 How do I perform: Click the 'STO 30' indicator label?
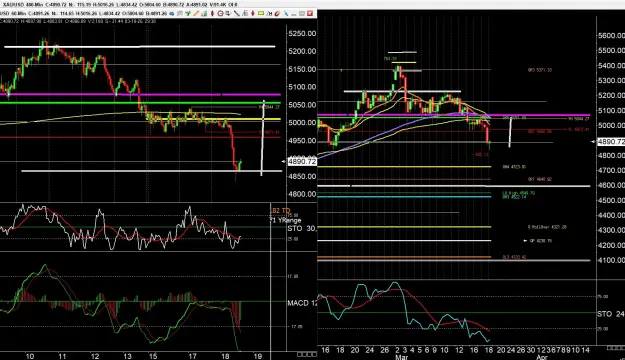302,228
